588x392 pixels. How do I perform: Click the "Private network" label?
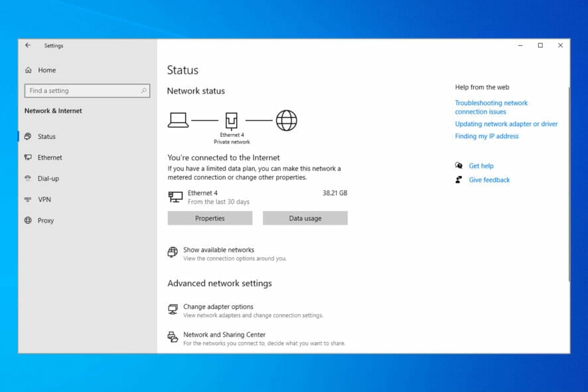tap(232, 142)
